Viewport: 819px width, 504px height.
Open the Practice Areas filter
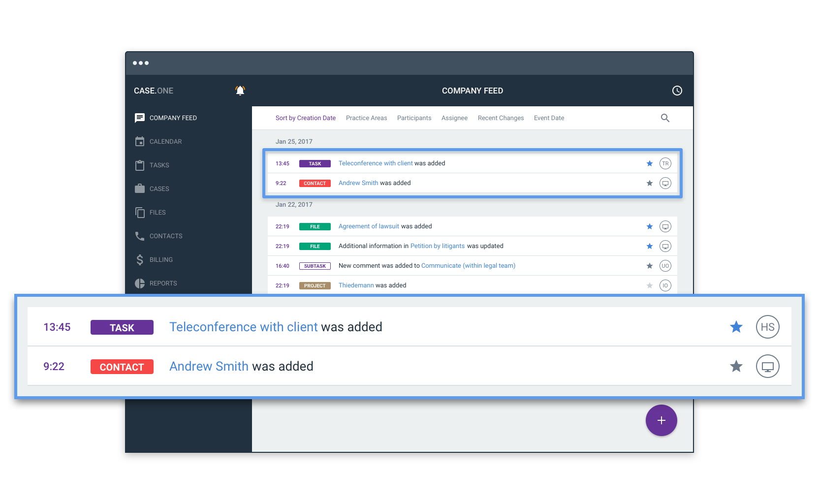366,118
